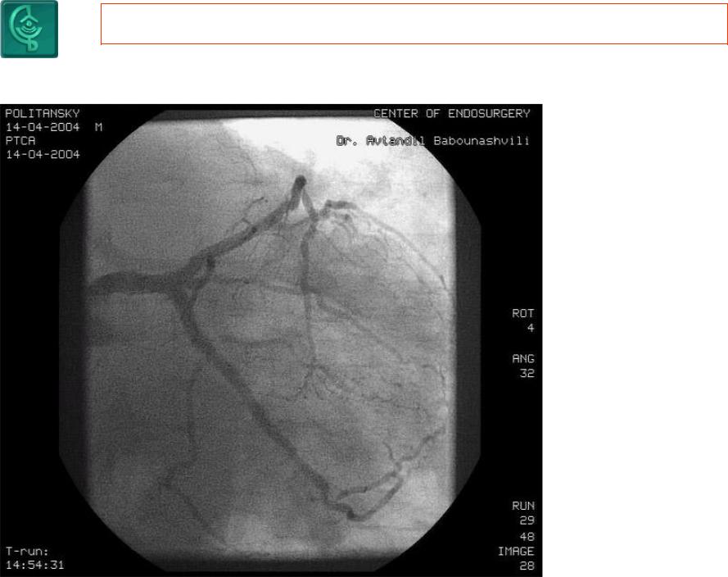Click the patient sex marker M
Image resolution: width=728 pixels, height=577 pixels.
pyautogui.click(x=98, y=127)
